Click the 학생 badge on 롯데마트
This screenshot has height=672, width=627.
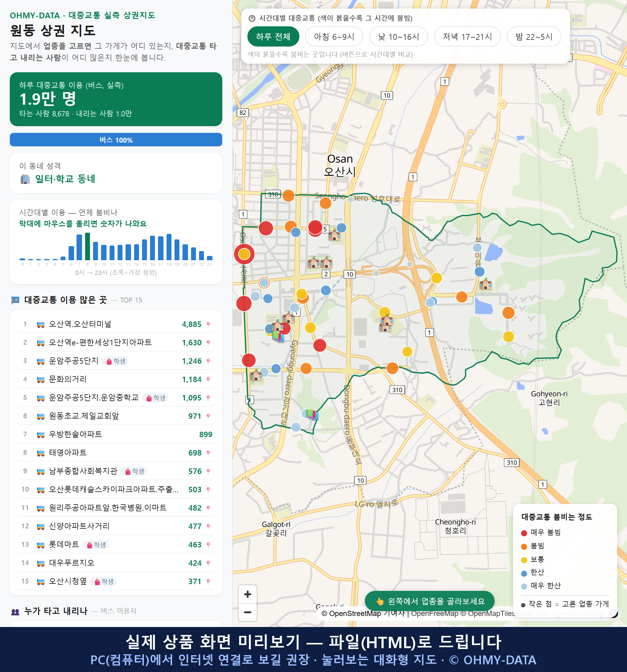tap(96, 545)
